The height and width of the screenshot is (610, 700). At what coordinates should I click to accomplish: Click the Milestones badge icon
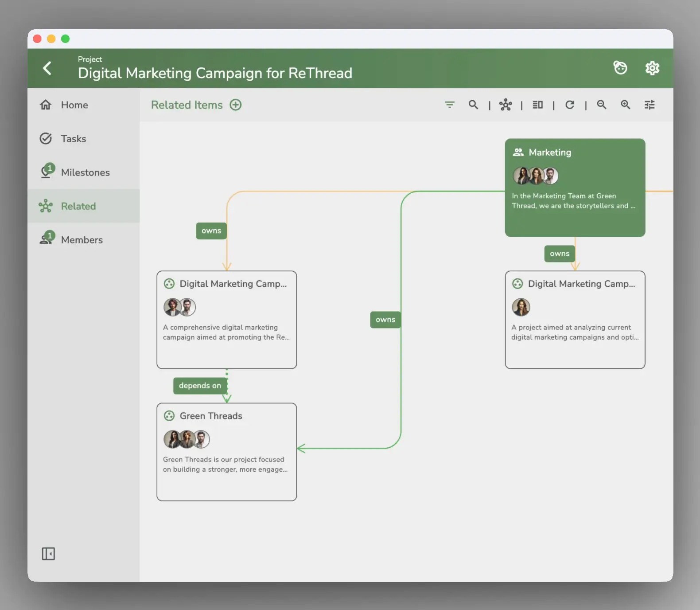click(x=47, y=171)
